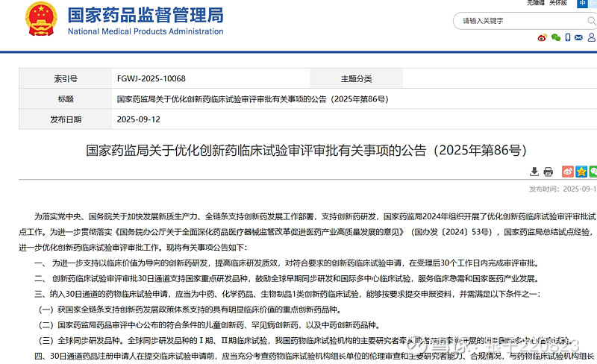597x364 pixels.
Task: Click the search magnifier icon
Action: (x=591, y=21)
